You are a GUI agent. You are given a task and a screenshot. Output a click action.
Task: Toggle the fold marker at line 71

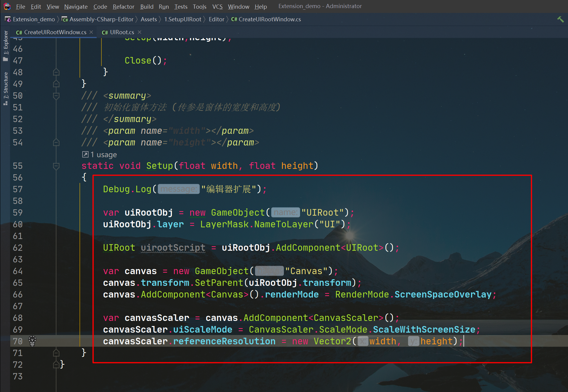56,353
